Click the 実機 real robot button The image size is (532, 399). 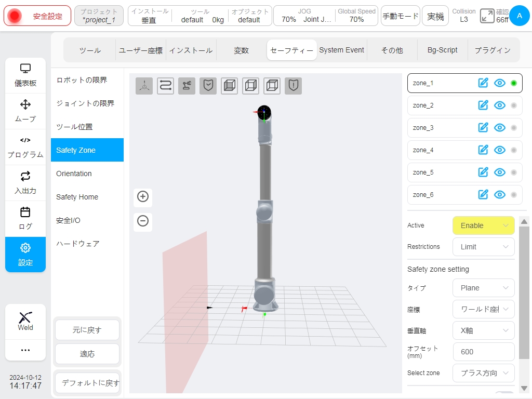435,16
